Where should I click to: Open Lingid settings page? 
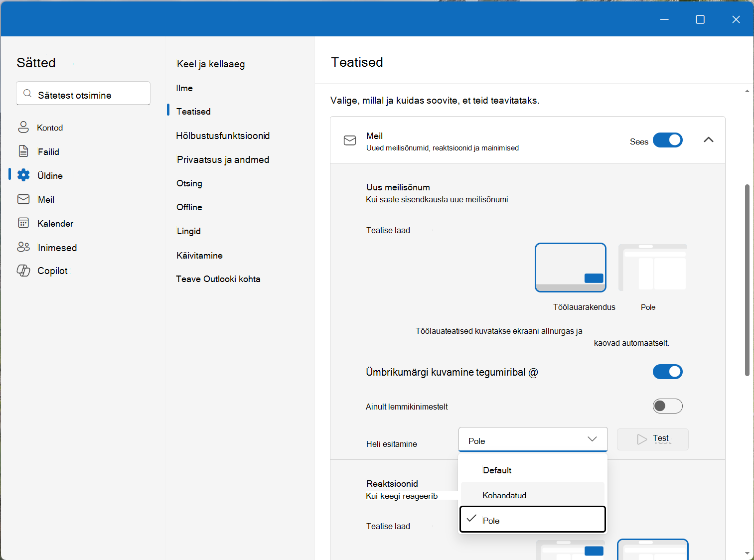point(189,231)
